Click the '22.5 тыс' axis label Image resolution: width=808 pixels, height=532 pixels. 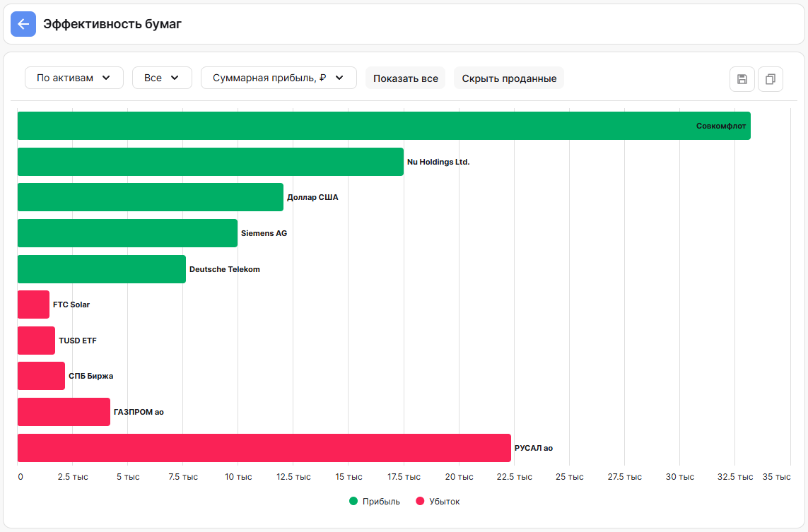click(514, 477)
